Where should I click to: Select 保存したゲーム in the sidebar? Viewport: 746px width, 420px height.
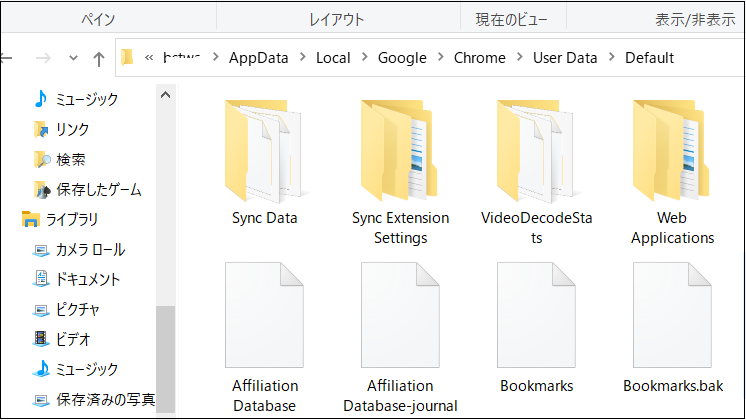(x=98, y=189)
